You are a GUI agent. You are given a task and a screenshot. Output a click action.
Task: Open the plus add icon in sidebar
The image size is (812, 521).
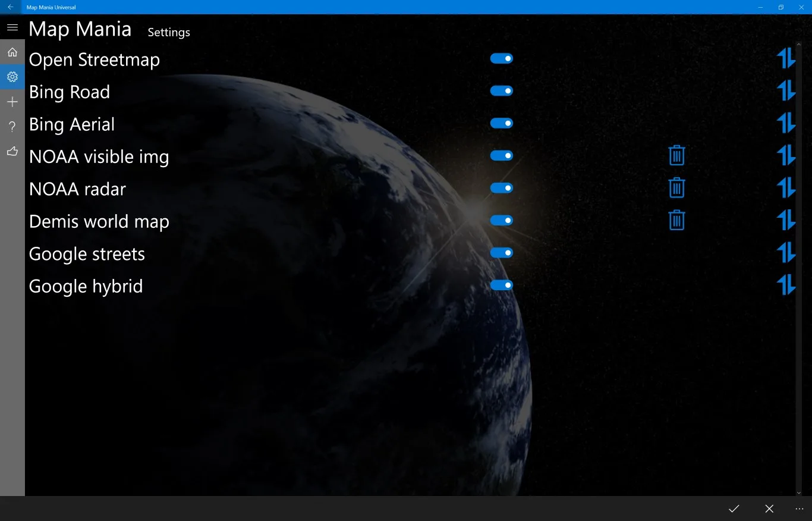click(12, 102)
